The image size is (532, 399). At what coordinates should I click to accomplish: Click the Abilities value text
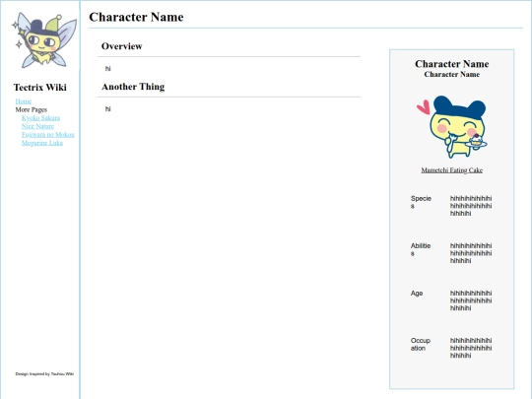pyautogui.click(x=471, y=253)
